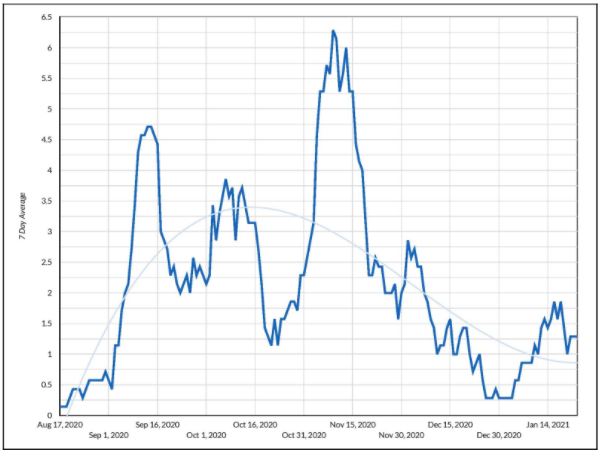Click the 4.5 y-axis tick label
The image size is (600, 454).
click(47, 140)
